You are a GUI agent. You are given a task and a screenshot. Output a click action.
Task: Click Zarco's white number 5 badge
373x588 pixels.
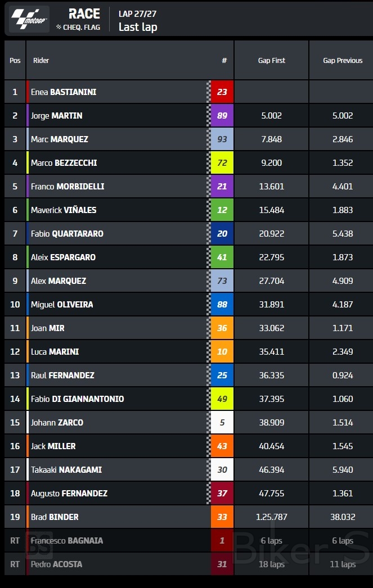222,423
